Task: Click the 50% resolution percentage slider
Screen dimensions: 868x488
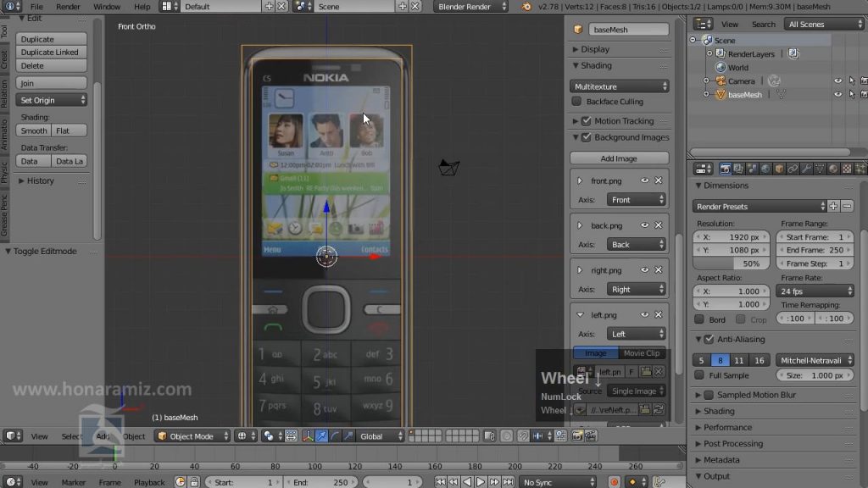Action: (x=732, y=263)
